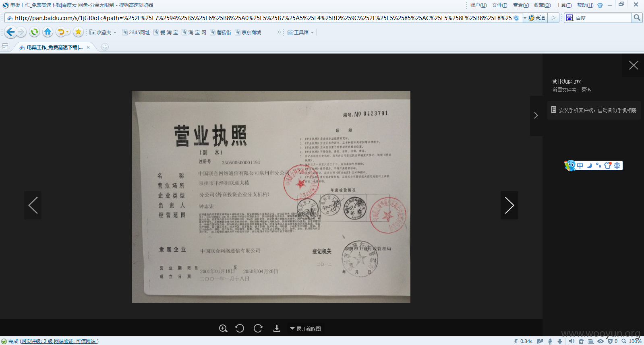644x345 pixels.
Task: Go forward with the forward arrow button
Action: point(21,32)
